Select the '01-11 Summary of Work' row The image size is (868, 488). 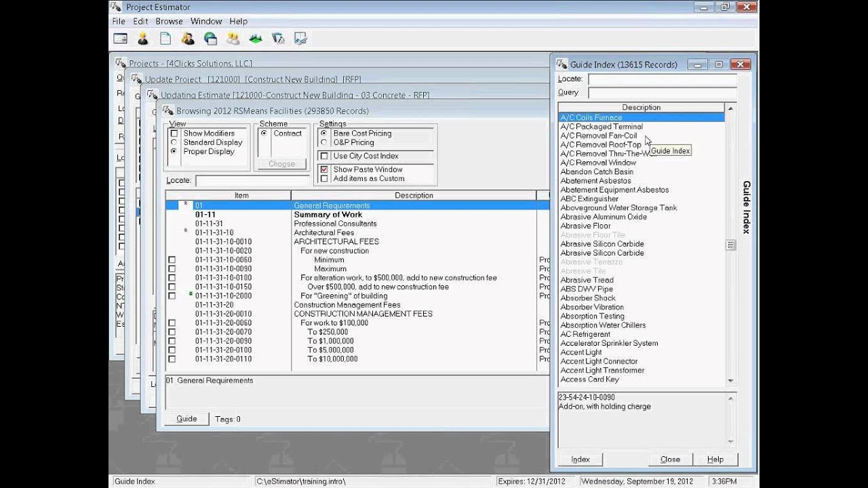click(357, 214)
